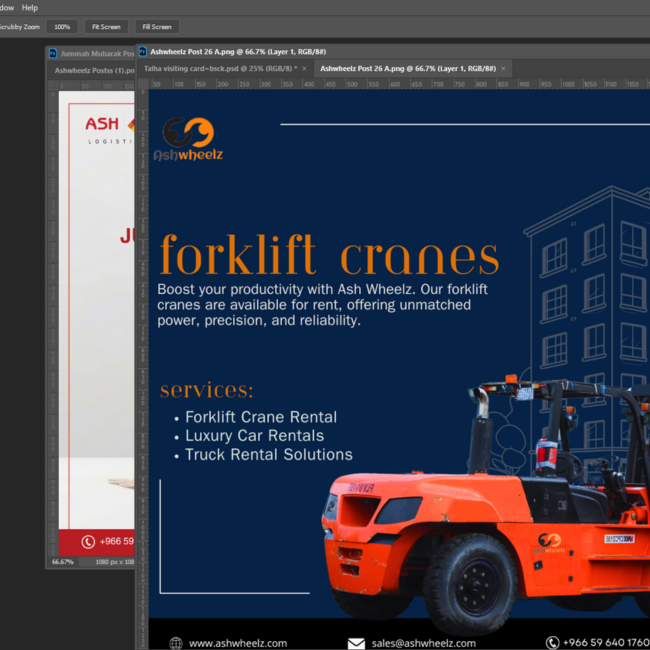Viewport: 650px width, 650px height.
Task: Click the Fill Screen button
Action: tap(157, 27)
